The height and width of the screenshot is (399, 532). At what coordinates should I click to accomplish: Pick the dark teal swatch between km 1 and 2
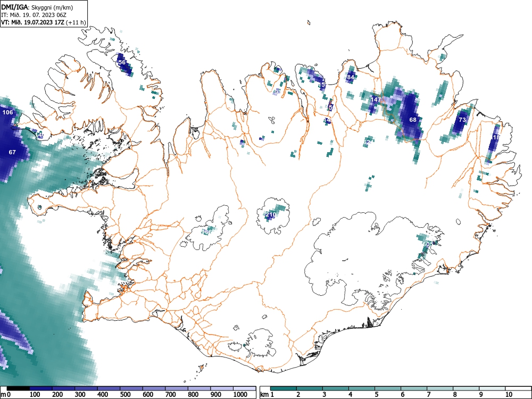[x=284, y=388]
